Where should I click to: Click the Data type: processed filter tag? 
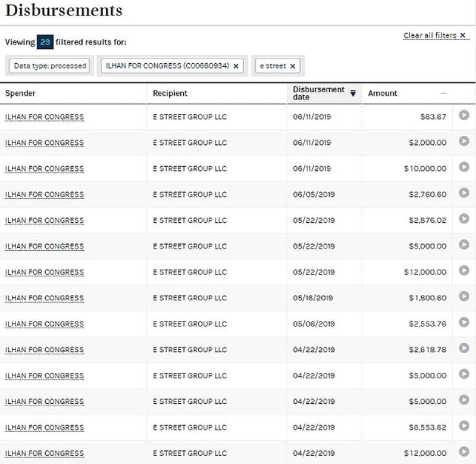[50, 66]
